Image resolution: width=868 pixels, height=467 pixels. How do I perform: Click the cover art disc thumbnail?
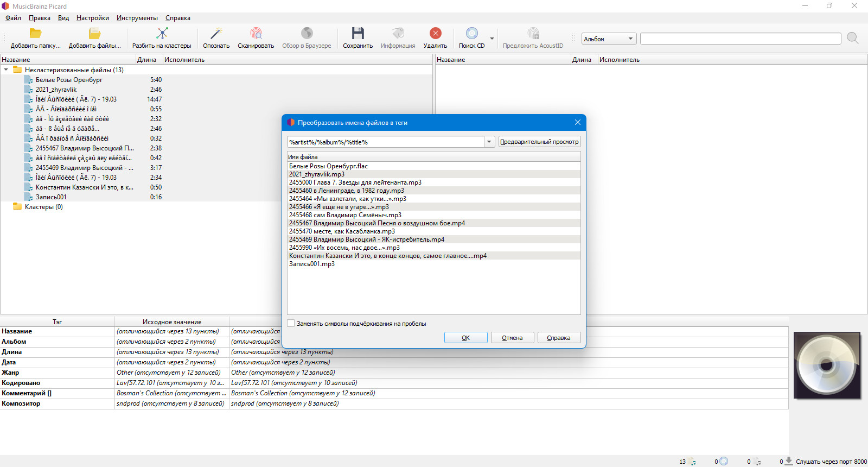tap(827, 365)
